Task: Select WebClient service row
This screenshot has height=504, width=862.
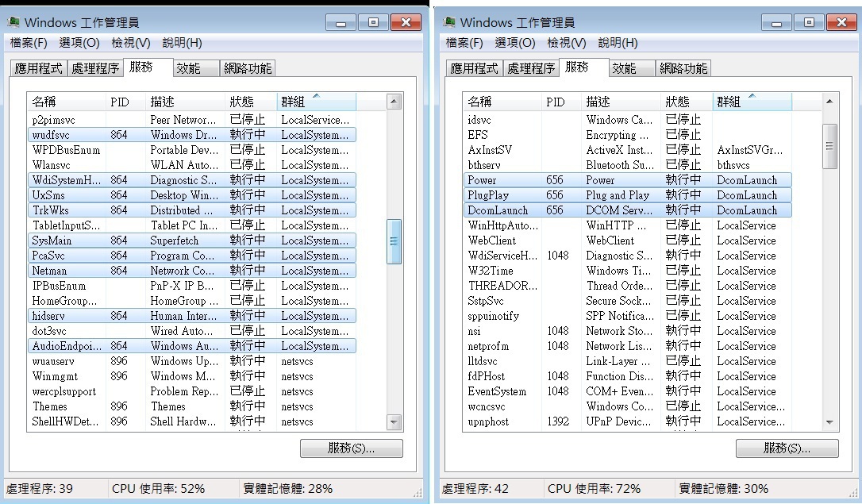Action: [x=628, y=240]
